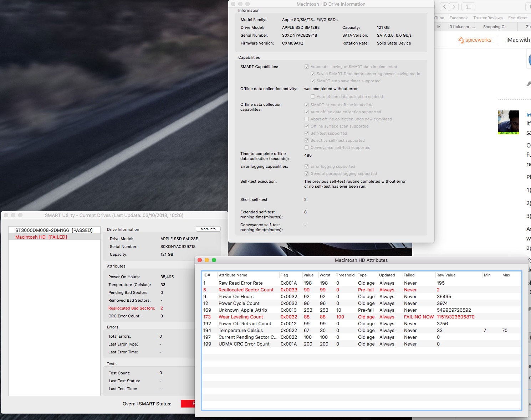Select ST3000DM008-2DM166 [PASSED] drive
This screenshot has width=531, height=420.
click(x=54, y=230)
